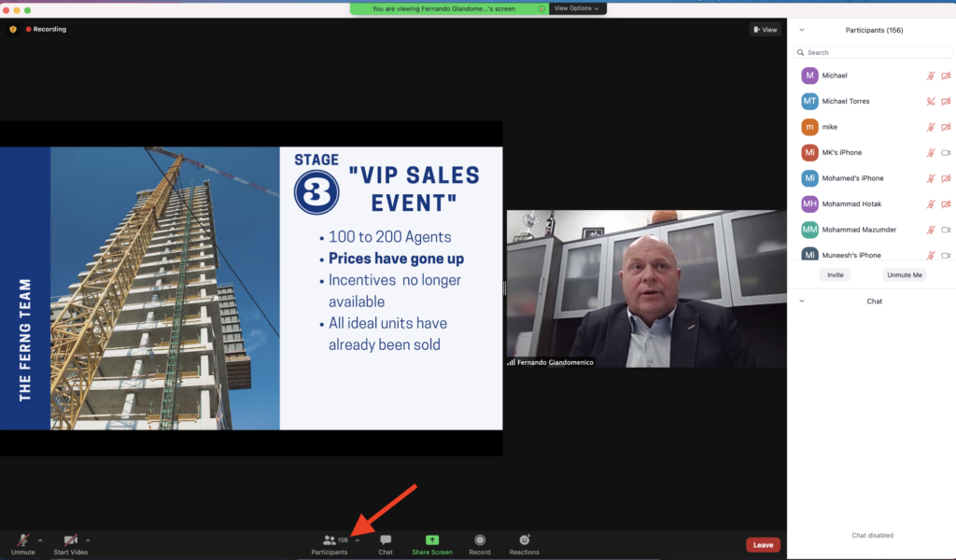Image resolution: width=956 pixels, height=560 pixels.
Task: Open the Reactions emoji icon
Action: point(524,540)
